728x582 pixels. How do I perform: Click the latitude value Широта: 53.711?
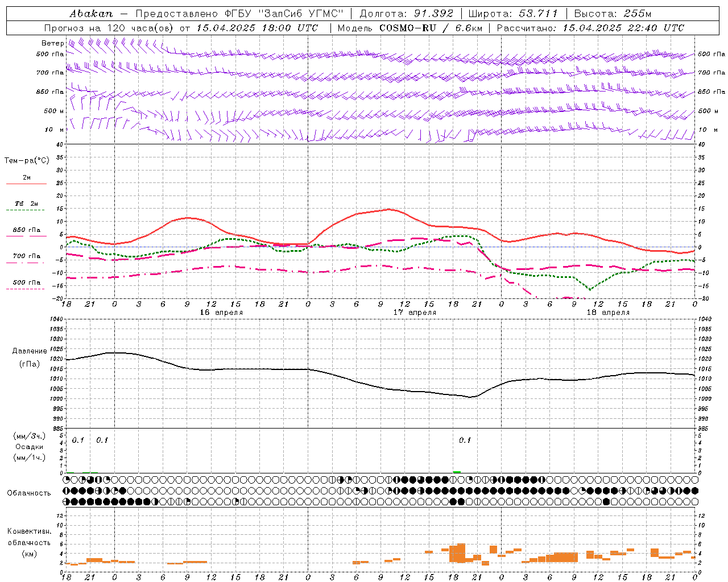(x=513, y=14)
